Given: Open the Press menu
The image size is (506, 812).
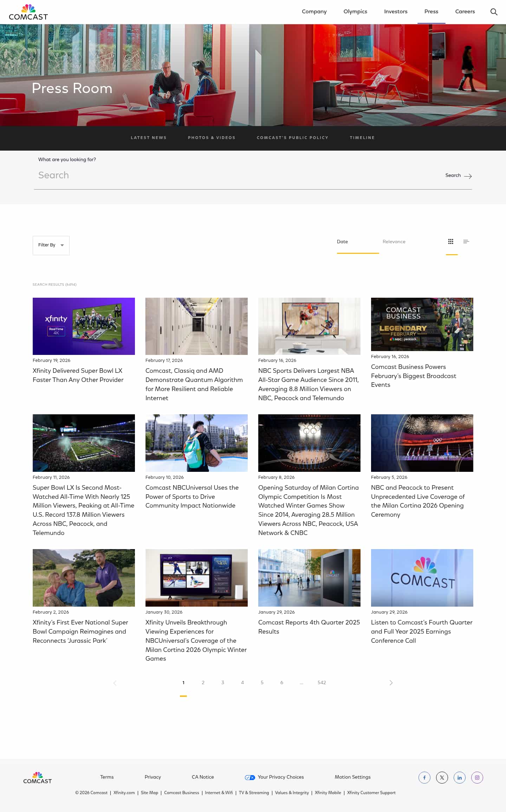Looking at the screenshot, I should 431,12.
